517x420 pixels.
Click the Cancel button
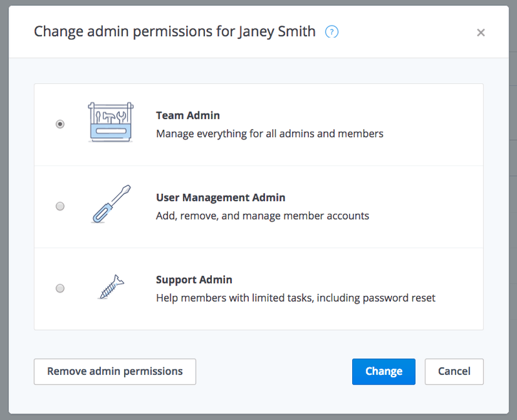(454, 371)
